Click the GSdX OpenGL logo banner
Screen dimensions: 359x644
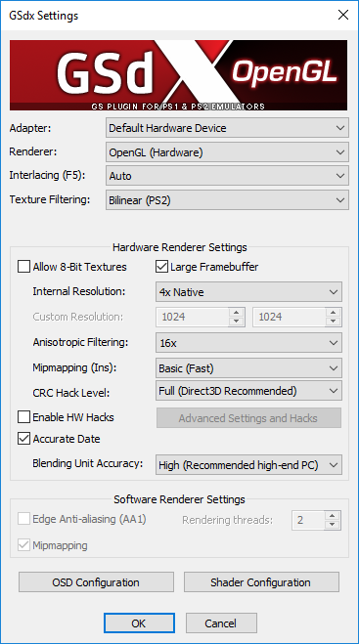pyautogui.click(x=178, y=75)
